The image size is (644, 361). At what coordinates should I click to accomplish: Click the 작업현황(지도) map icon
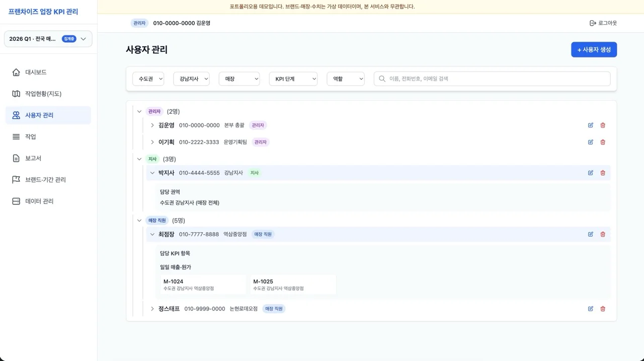point(16,94)
